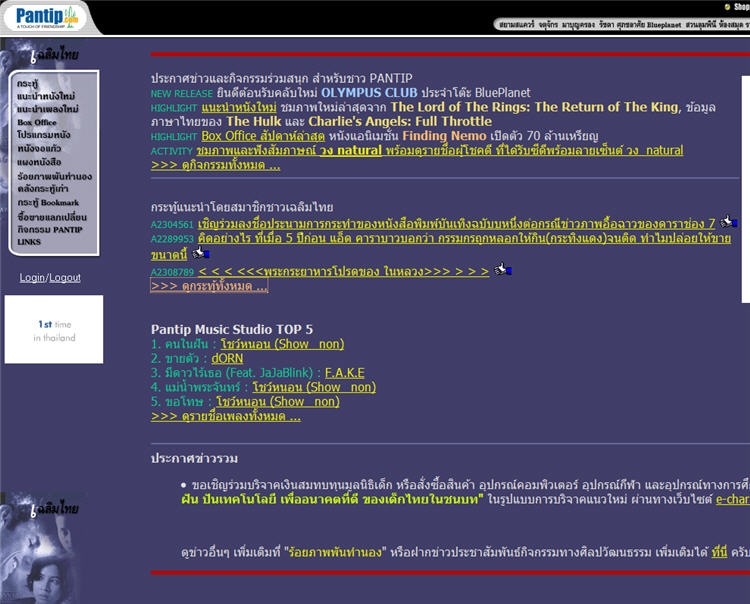Open the แนะนำหนังใหม่ highlight link
750x604 pixels.
pyautogui.click(x=239, y=107)
